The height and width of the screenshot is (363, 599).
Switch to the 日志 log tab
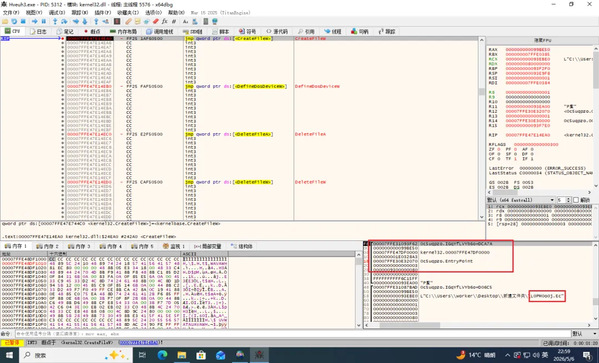point(38,31)
